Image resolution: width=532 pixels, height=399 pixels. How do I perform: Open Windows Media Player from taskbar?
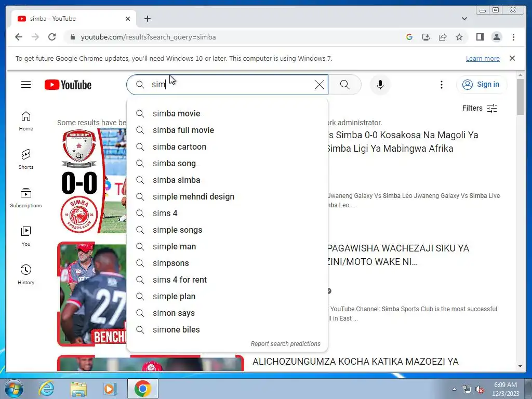coord(110,389)
